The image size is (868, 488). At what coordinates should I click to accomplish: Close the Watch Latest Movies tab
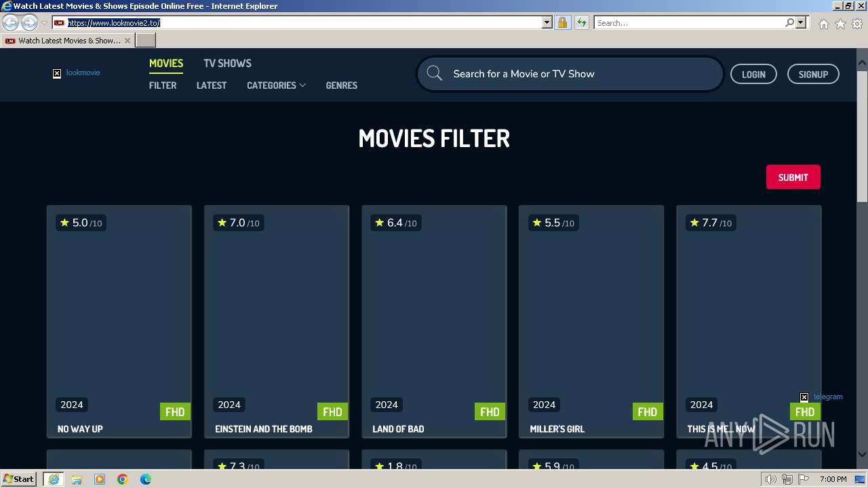tap(127, 41)
